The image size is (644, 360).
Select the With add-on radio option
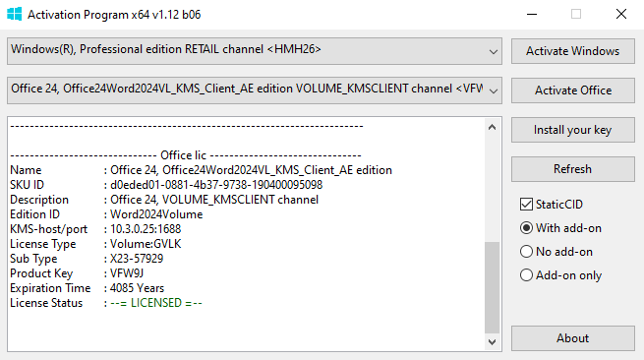coord(526,228)
